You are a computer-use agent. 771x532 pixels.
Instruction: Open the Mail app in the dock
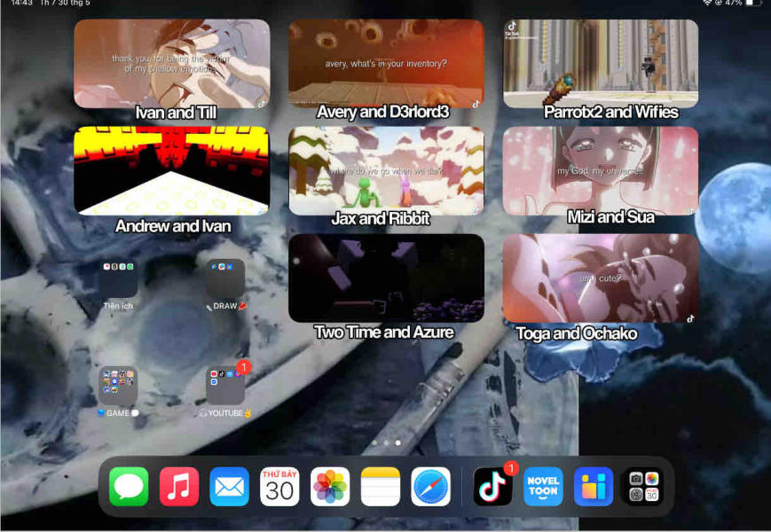(x=229, y=486)
